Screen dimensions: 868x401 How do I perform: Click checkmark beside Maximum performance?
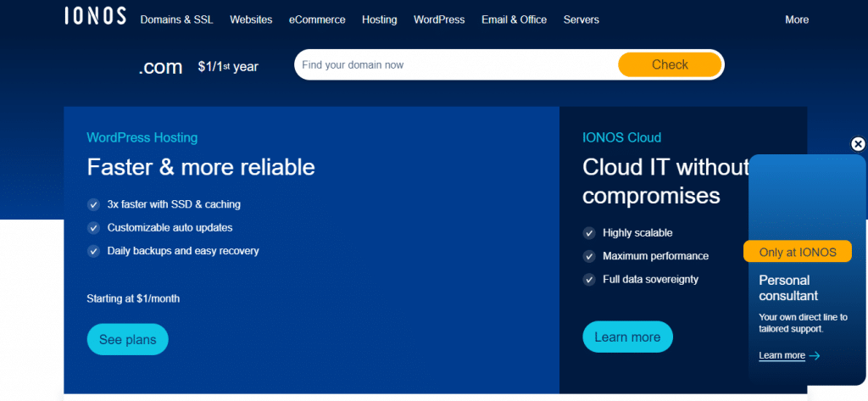pos(588,256)
